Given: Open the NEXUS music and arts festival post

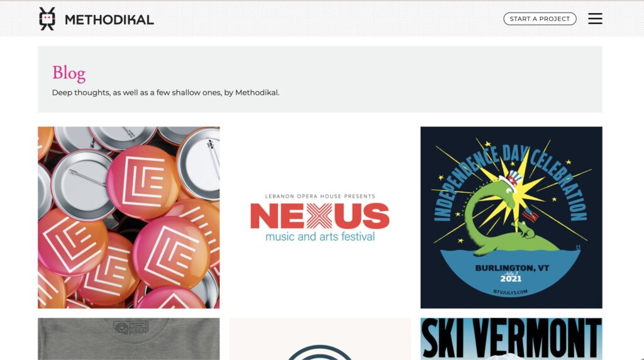Looking at the screenshot, I should (x=320, y=217).
